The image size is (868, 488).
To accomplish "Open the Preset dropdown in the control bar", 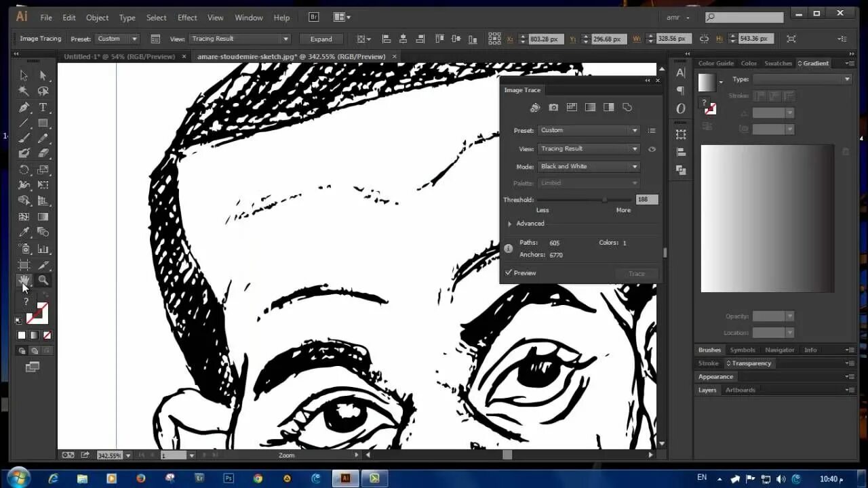I will [117, 39].
